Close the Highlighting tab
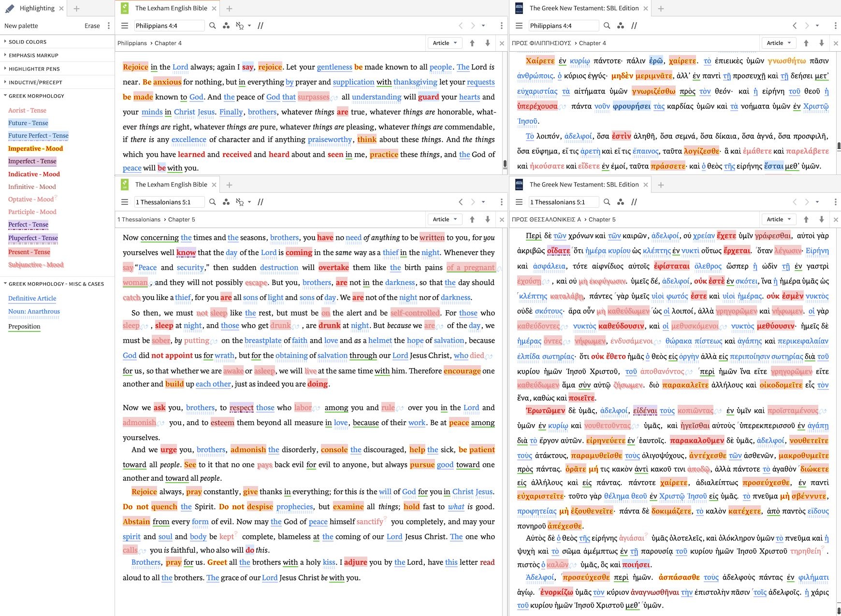 pyautogui.click(x=61, y=8)
